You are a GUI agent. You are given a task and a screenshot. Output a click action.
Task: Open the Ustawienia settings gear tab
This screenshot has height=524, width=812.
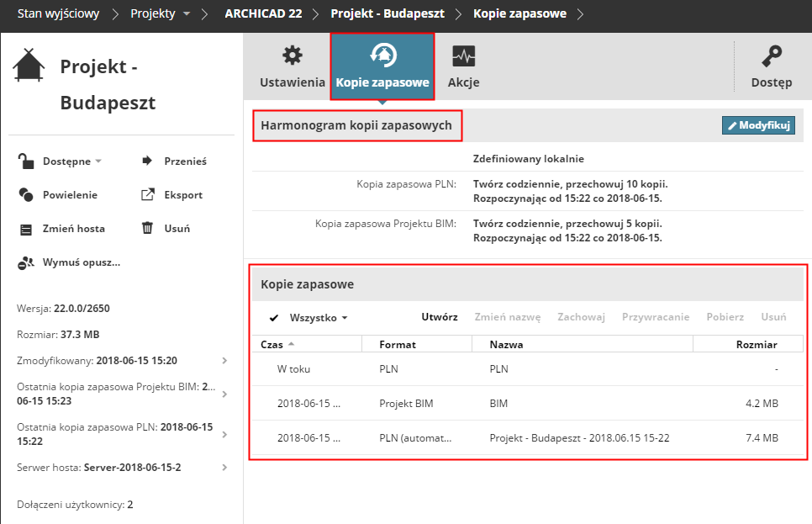coord(292,66)
